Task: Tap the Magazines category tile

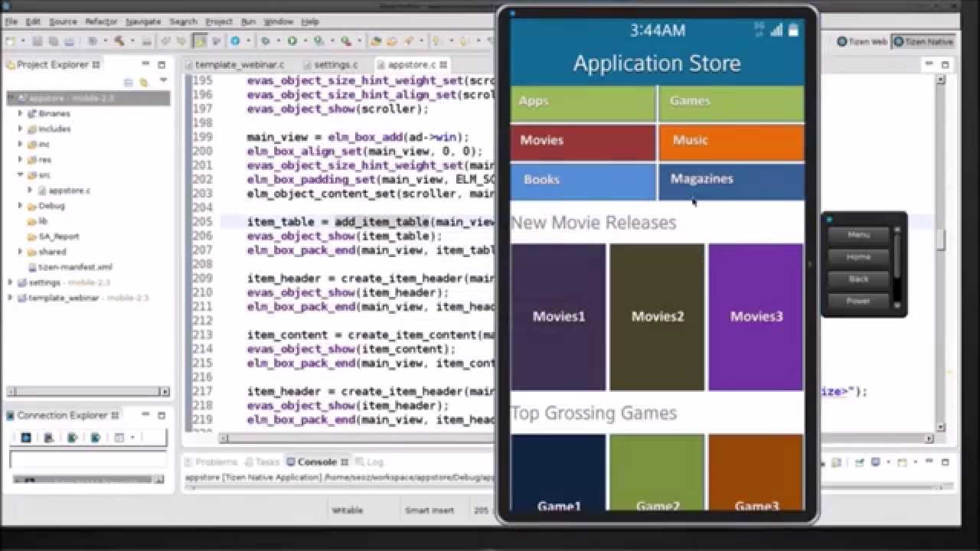Action: (731, 181)
